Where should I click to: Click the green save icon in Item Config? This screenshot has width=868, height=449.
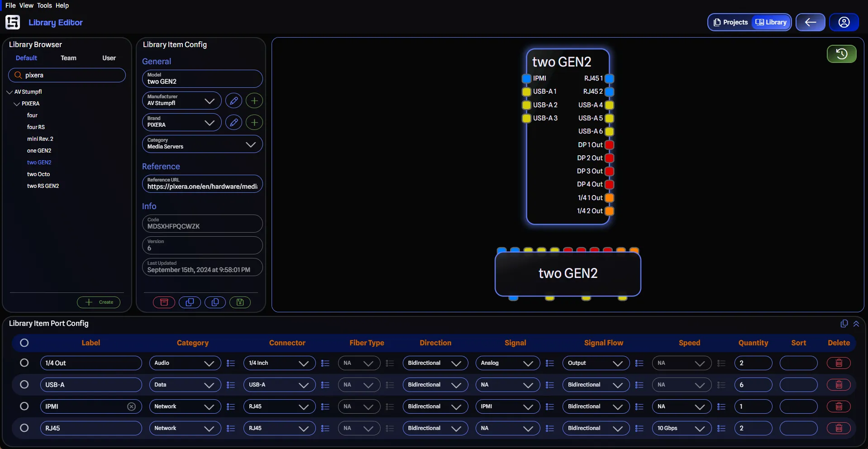coord(240,302)
